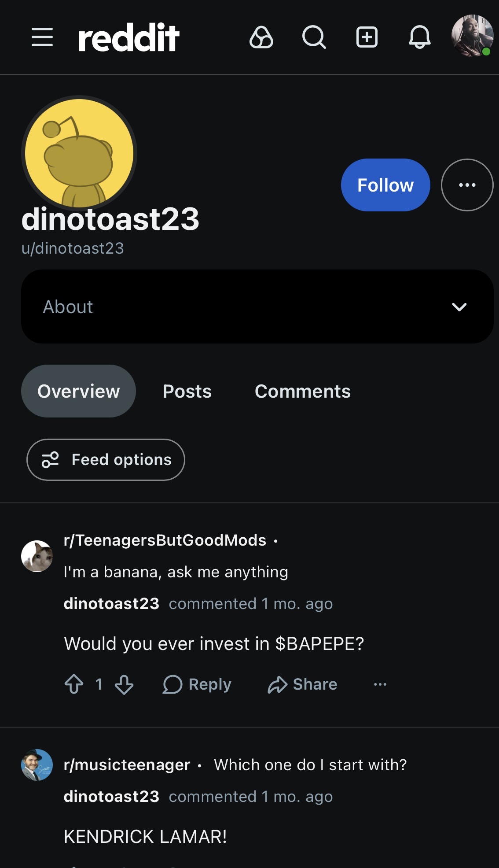Open your profile avatar menu

[472, 36]
